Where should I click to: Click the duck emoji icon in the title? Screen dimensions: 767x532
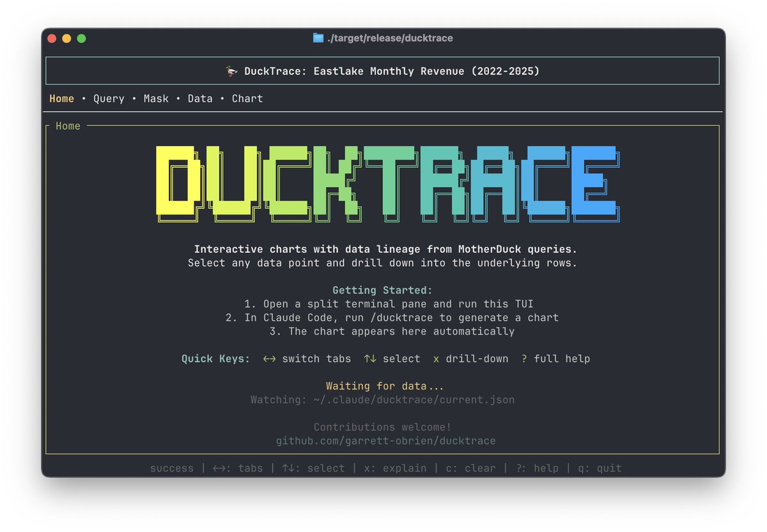232,71
